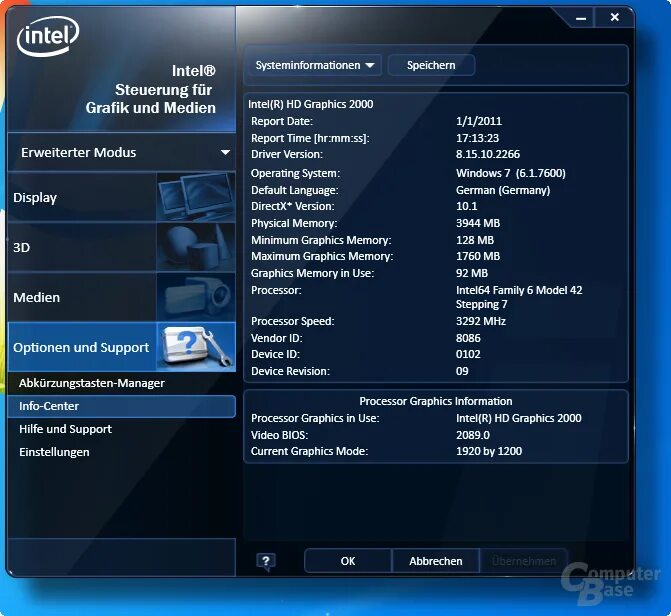Viewport: 671px width, 616px height.
Task: Close the Intel graphics window
Action: (615, 18)
